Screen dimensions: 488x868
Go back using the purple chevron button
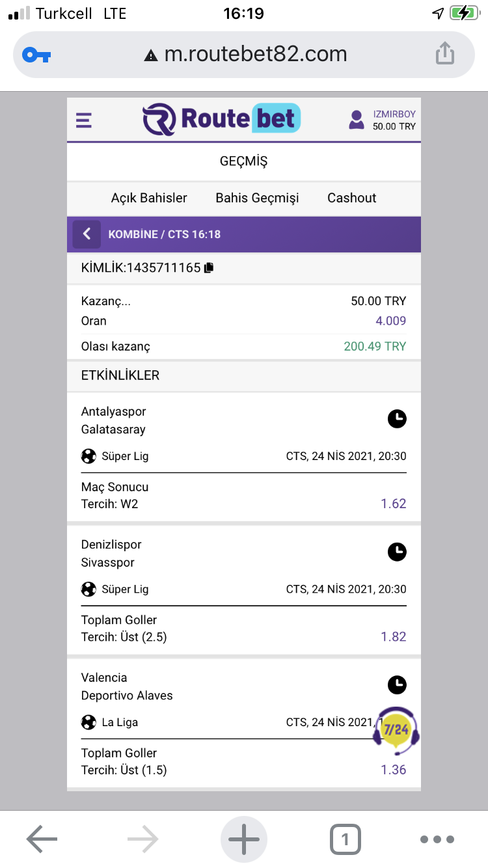click(87, 234)
